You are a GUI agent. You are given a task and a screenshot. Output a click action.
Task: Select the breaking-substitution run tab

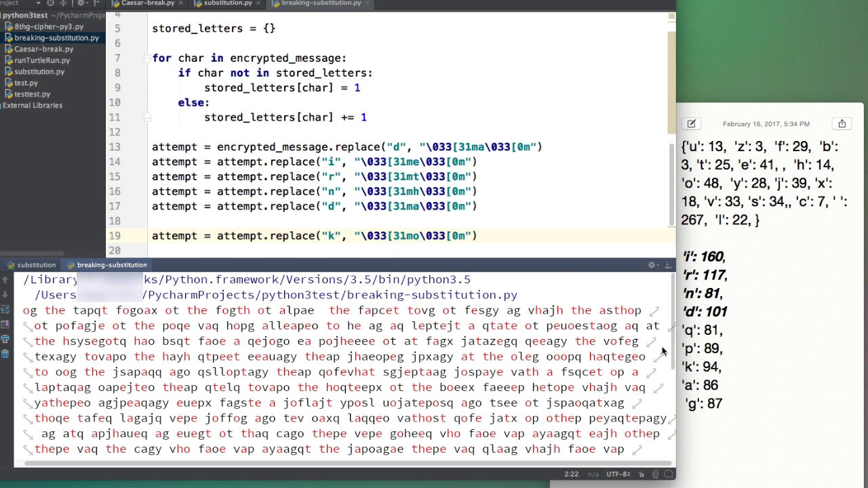point(106,265)
